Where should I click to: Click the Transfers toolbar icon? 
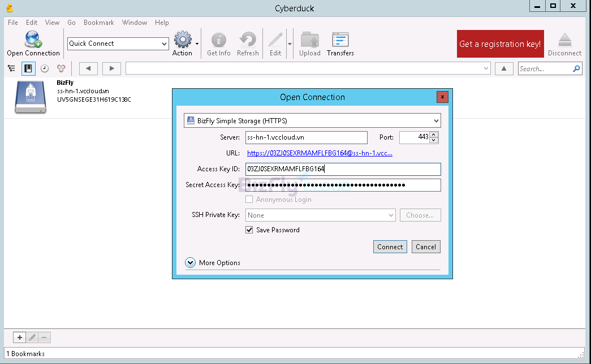point(340,40)
